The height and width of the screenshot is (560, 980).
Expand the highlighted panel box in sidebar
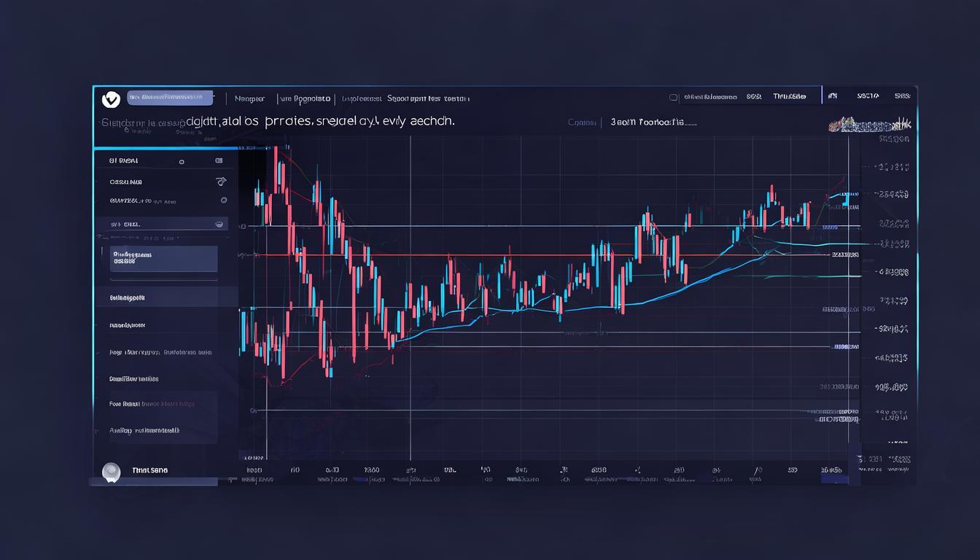click(163, 259)
